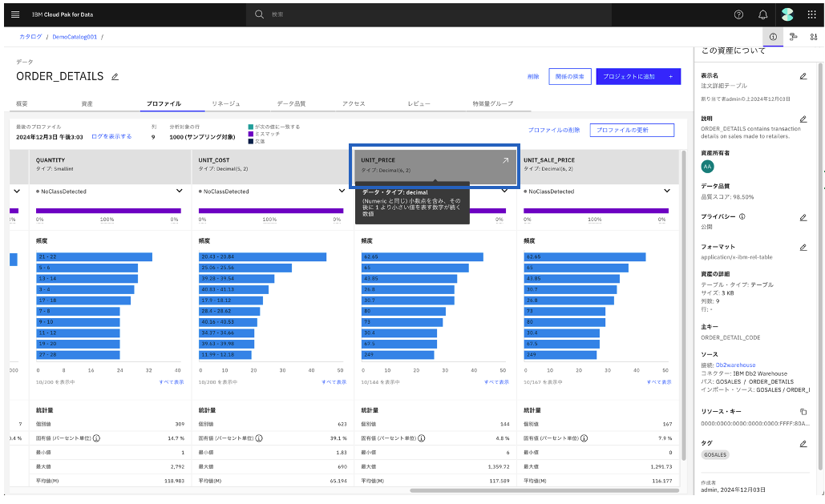Screen dimensions: 825x504
Task: Copy the リソース・キー value
Action: (803, 411)
